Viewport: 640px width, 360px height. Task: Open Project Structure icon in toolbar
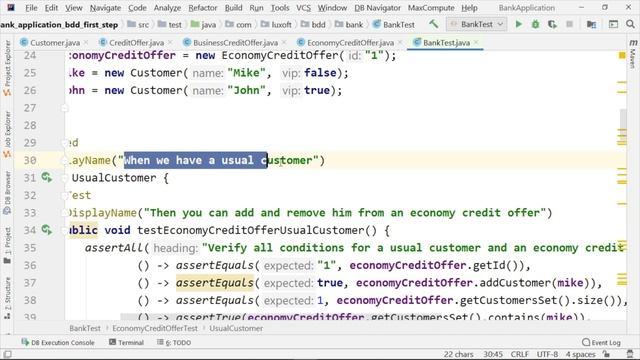coord(591,24)
